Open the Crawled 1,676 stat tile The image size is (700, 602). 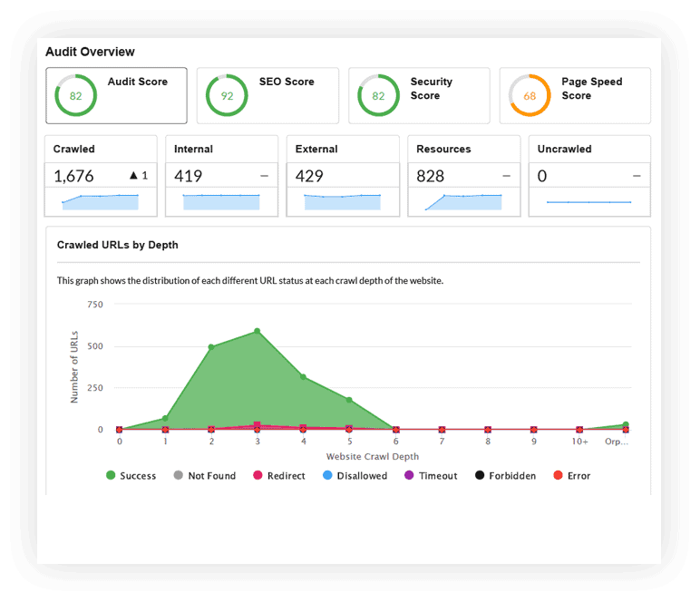(x=101, y=176)
